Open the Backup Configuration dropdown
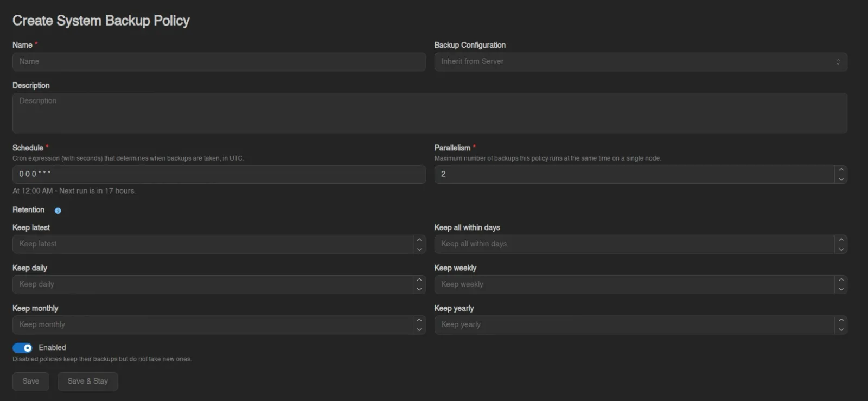The image size is (868, 401). click(x=641, y=62)
